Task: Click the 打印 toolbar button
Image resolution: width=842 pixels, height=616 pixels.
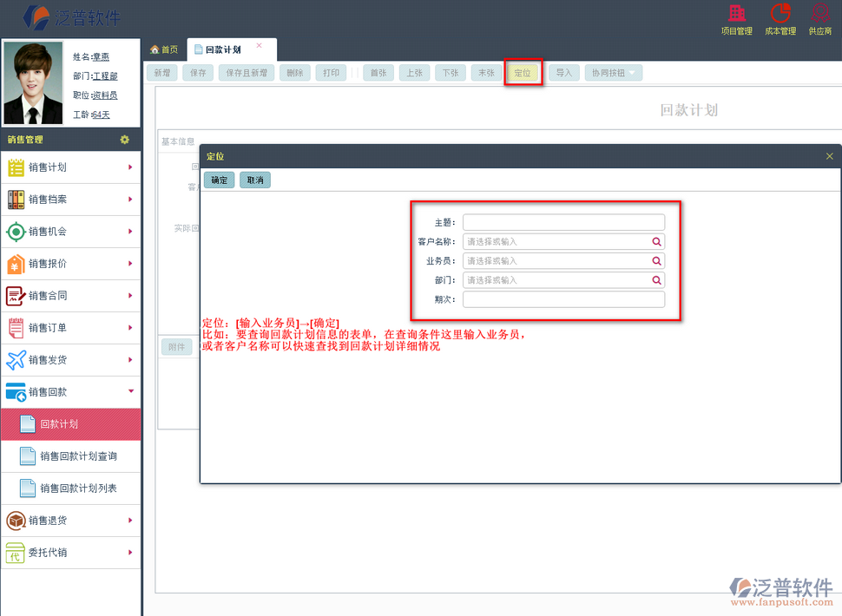Action: coord(331,73)
